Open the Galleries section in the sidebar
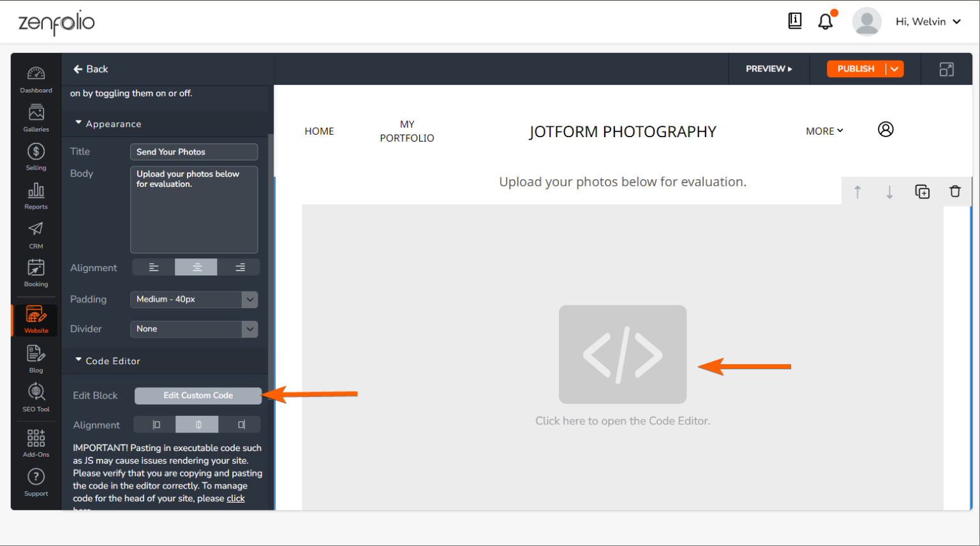The height and width of the screenshot is (546, 980). tap(36, 117)
